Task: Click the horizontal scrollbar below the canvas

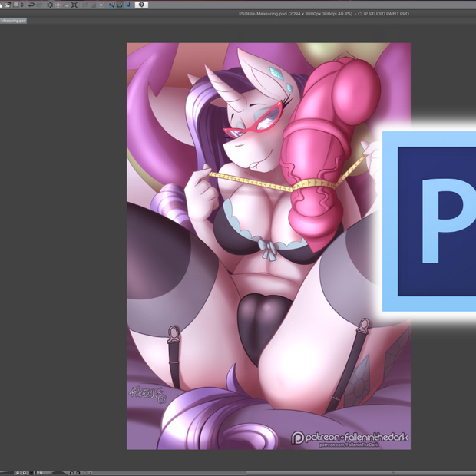Action: [x=284, y=473]
